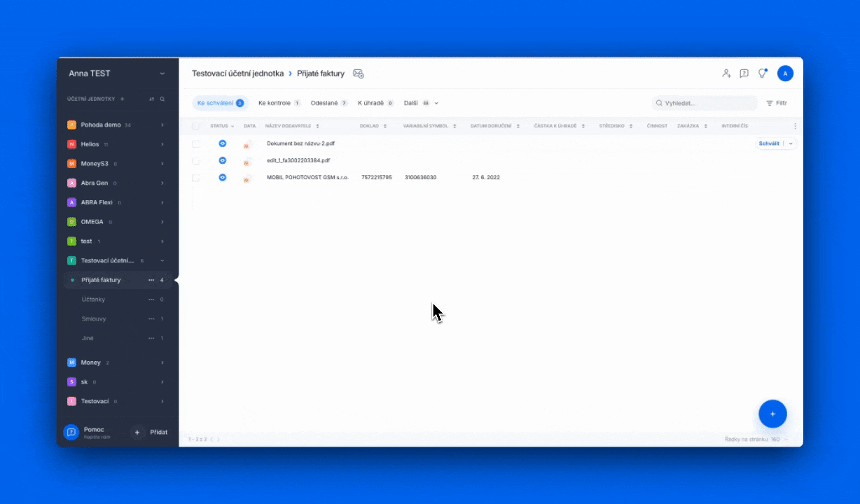
Task: Open the MOBIL POHOTOVOST GSM s.r.o. row
Action: 490,178
